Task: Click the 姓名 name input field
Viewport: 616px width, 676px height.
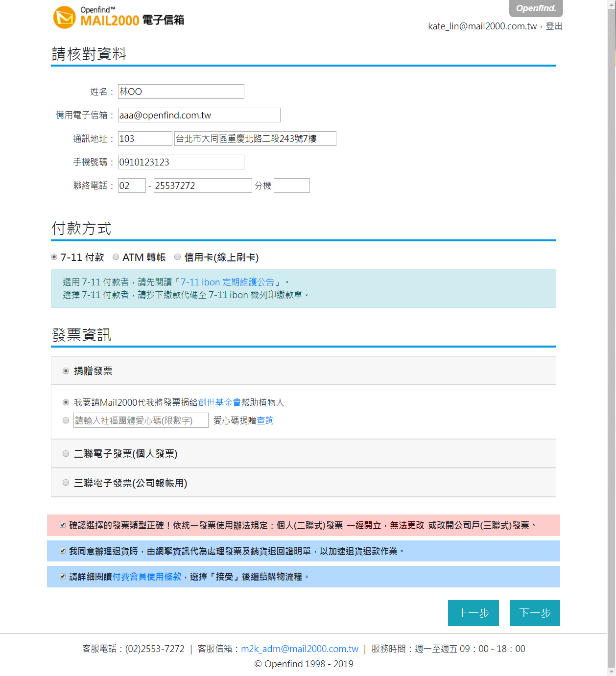Action: tap(181, 92)
